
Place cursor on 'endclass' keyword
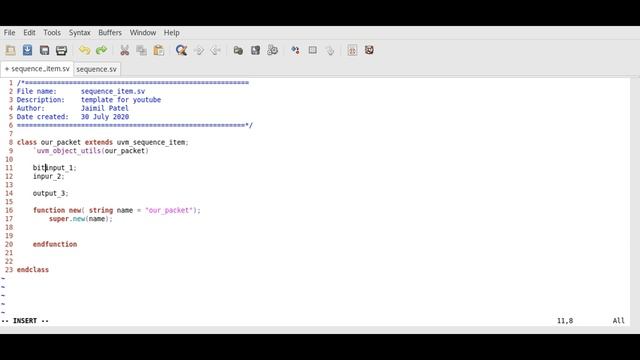click(33, 270)
